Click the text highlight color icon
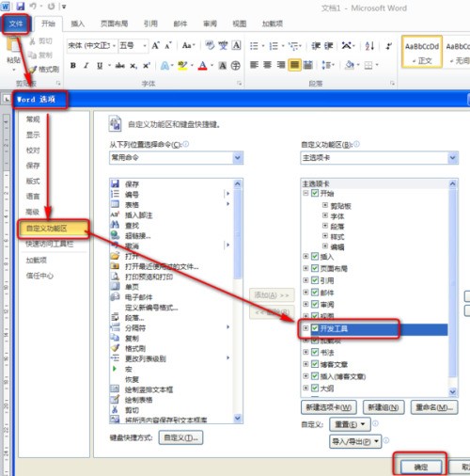Viewport: 470px width, 476px height. [x=182, y=65]
